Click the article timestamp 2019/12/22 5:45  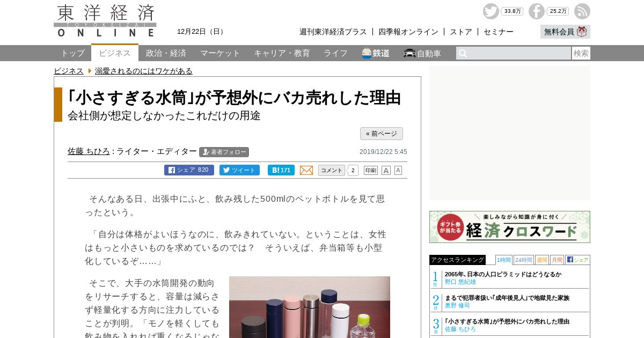click(383, 152)
